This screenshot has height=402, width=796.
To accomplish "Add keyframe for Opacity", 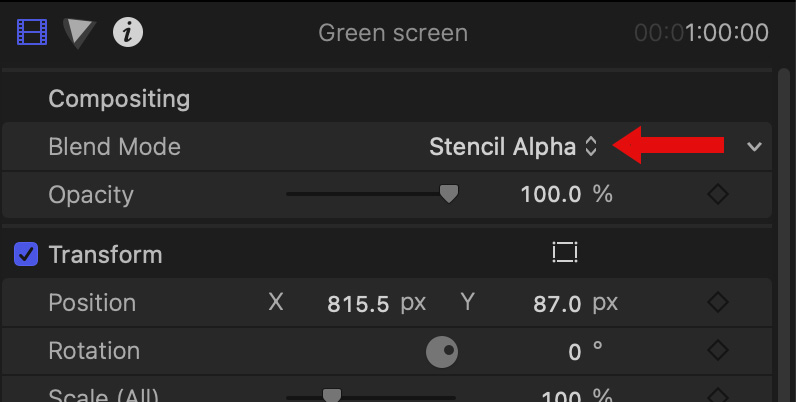I will [717, 194].
